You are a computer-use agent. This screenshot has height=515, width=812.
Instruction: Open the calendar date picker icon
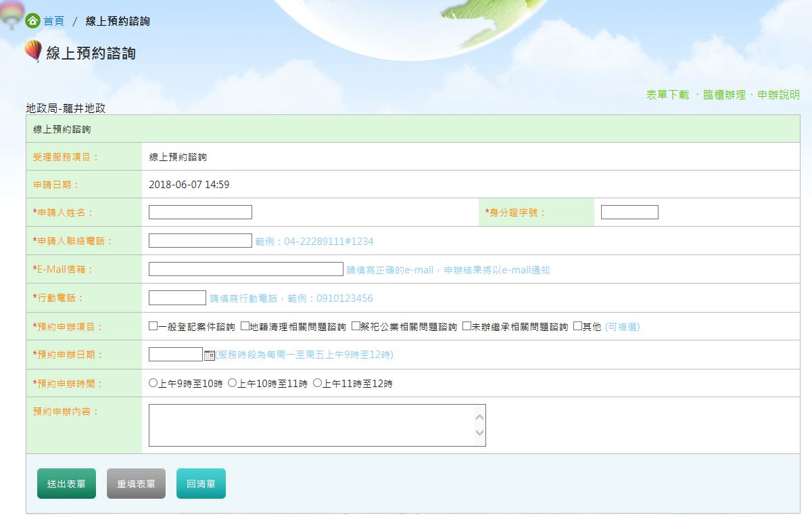210,355
